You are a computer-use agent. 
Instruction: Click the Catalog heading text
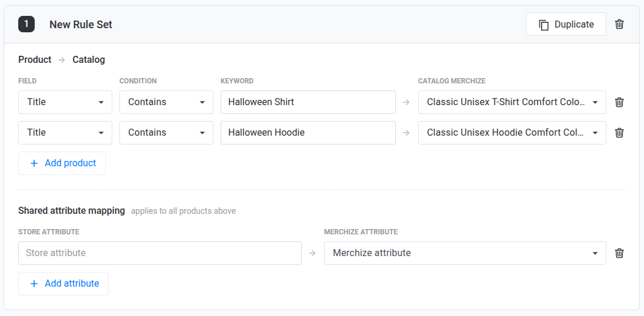pos(89,59)
